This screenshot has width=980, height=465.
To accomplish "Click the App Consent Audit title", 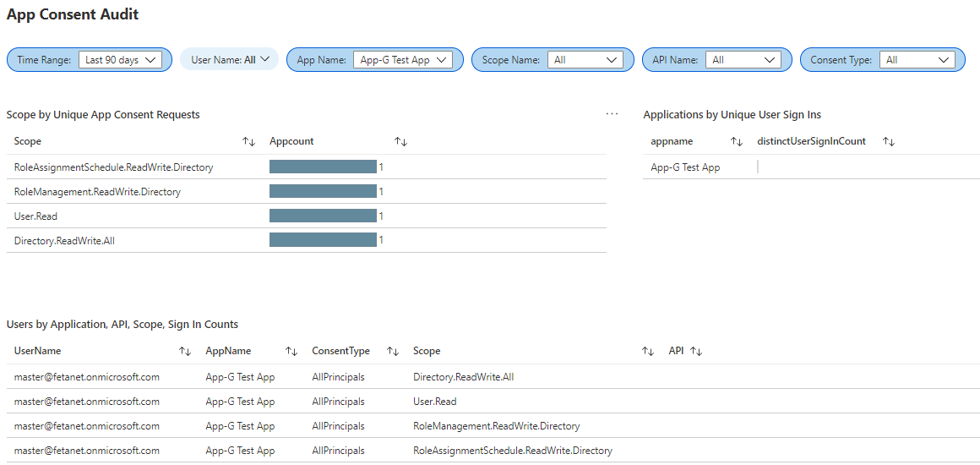I will (x=73, y=15).
